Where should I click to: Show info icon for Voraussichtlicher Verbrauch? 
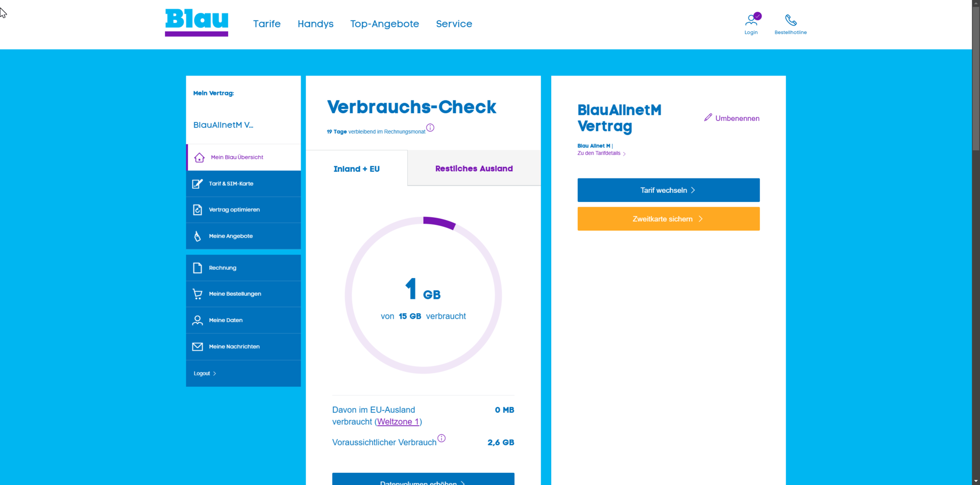pyautogui.click(x=442, y=438)
